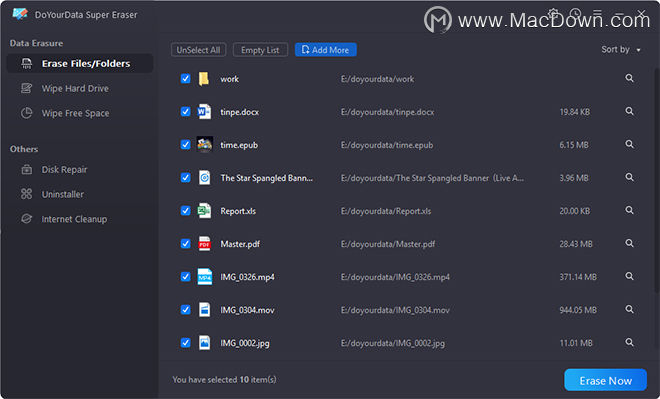Click the size value "944.05 MB"
660x399 pixels.
point(578,310)
